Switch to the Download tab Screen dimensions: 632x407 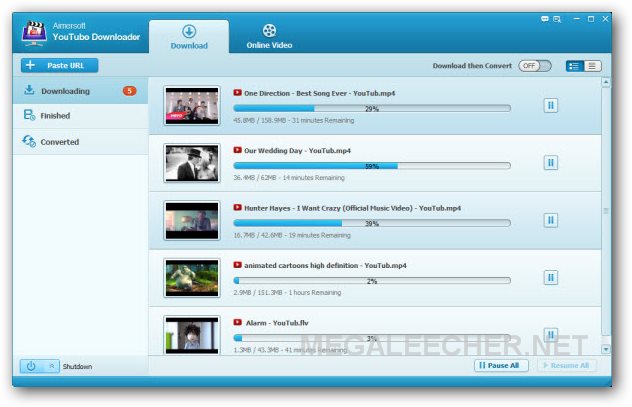[x=189, y=37]
